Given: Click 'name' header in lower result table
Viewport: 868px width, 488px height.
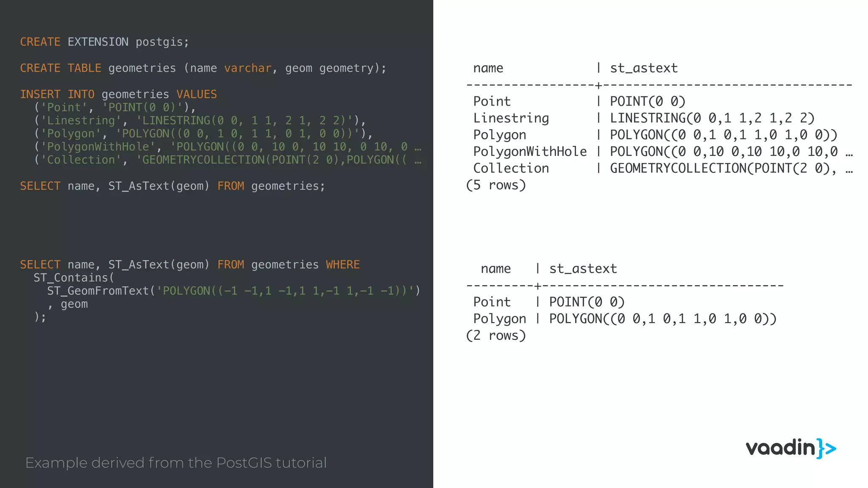Looking at the screenshot, I should pos(496,269).
